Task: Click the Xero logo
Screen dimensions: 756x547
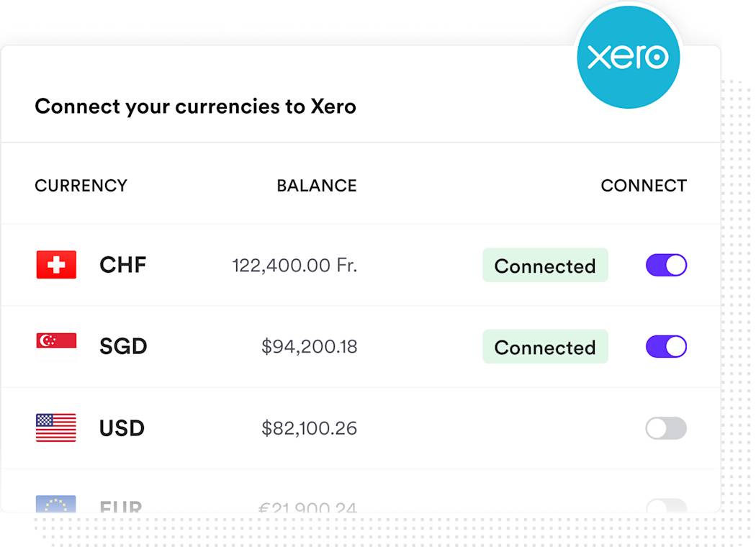Action: 629,56
